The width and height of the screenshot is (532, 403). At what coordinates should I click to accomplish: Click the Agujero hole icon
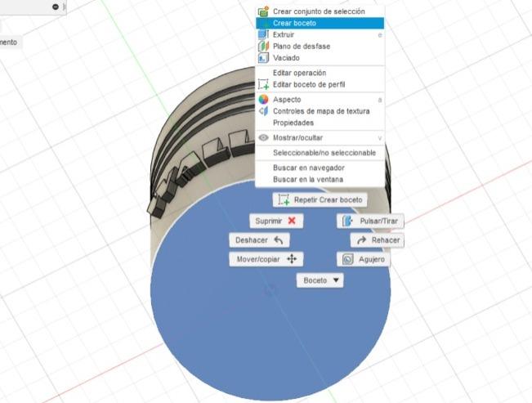[348, 259]
